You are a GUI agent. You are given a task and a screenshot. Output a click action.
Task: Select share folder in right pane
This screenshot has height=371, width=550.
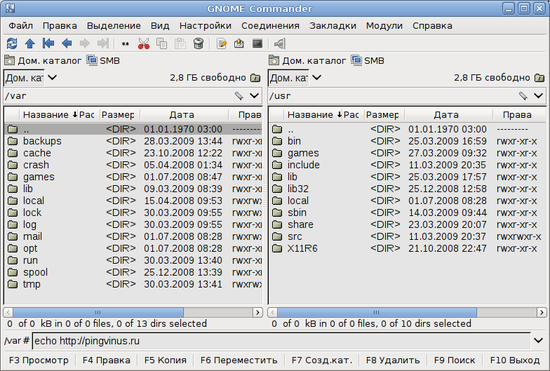[408, 224]
